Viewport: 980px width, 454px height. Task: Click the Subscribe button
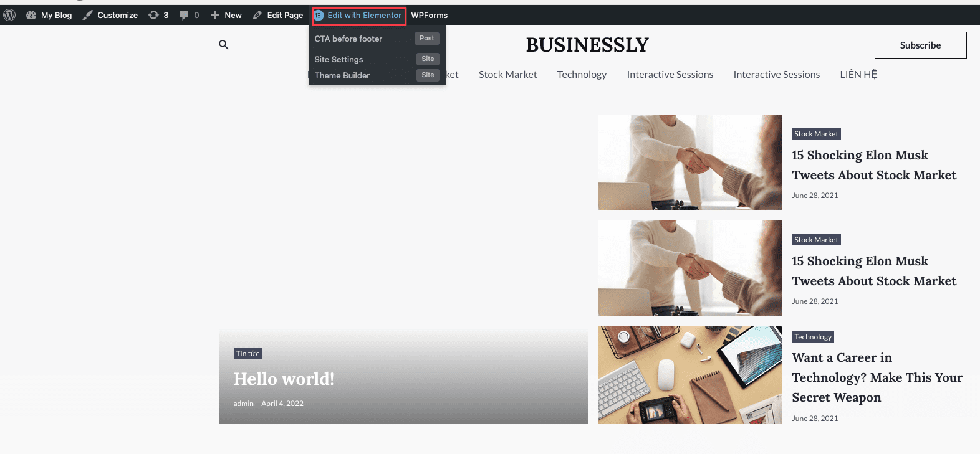[920, 45]
